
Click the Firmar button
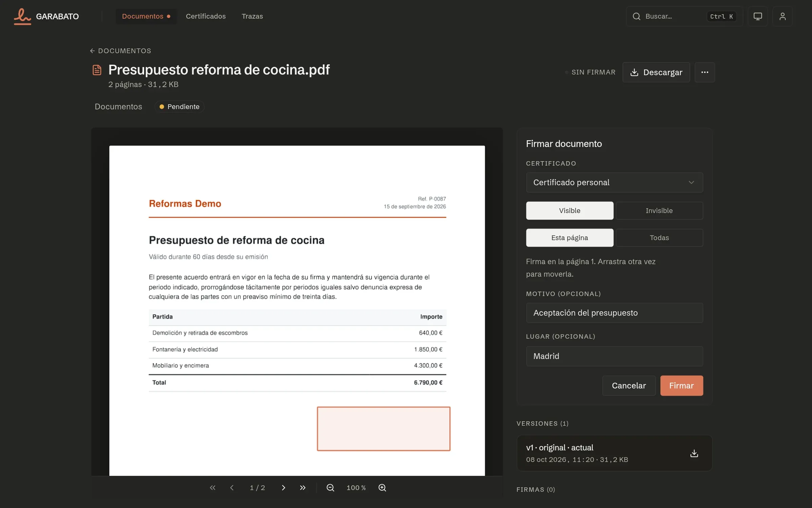tap(681, 386)
